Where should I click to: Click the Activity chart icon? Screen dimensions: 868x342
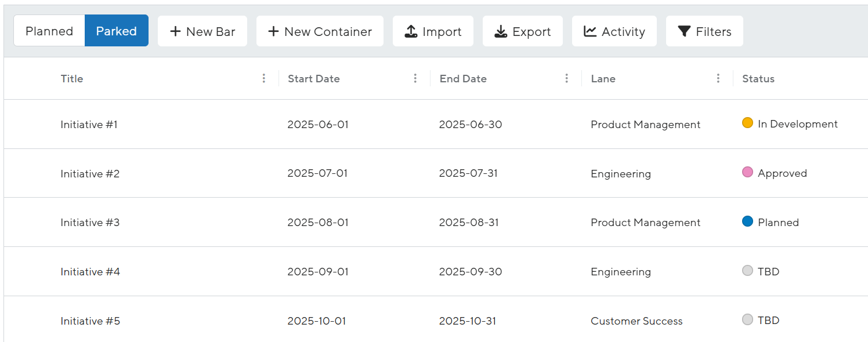pyautogui.click(x=590, y=31)
